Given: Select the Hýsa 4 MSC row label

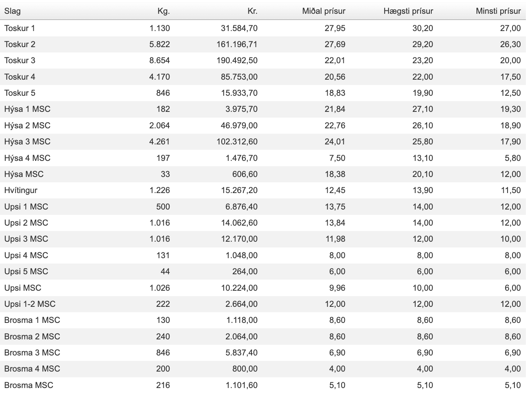Looking at the screenshot, I should click(27, 158).
